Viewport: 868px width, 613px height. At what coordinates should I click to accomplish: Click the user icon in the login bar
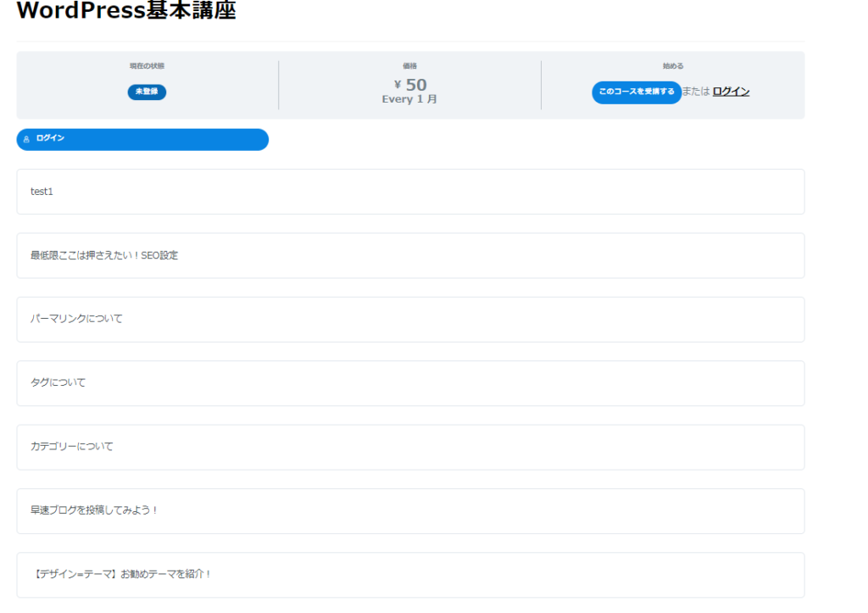tap(26, 140)
